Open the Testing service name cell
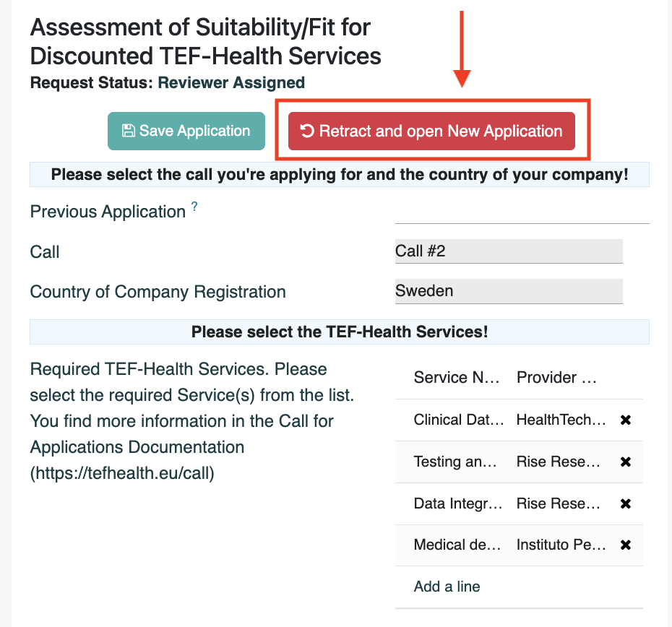672x627 pixels. click(x=455, y=462)
